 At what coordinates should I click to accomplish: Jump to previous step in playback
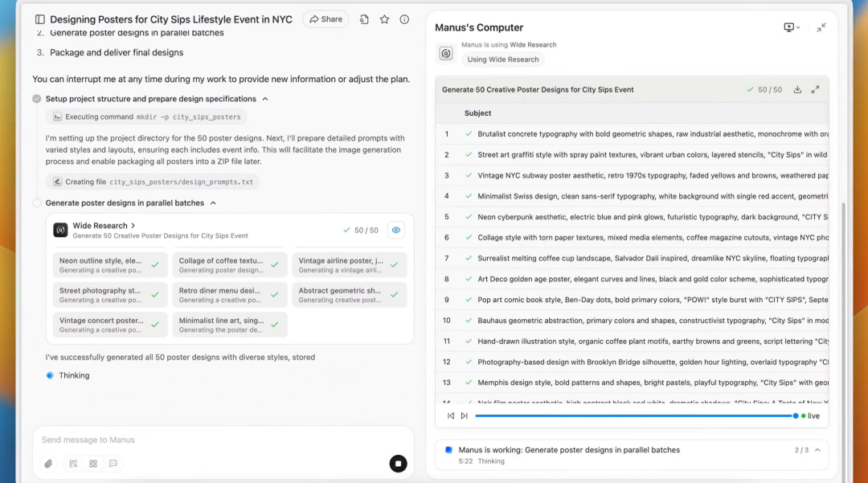451,416
